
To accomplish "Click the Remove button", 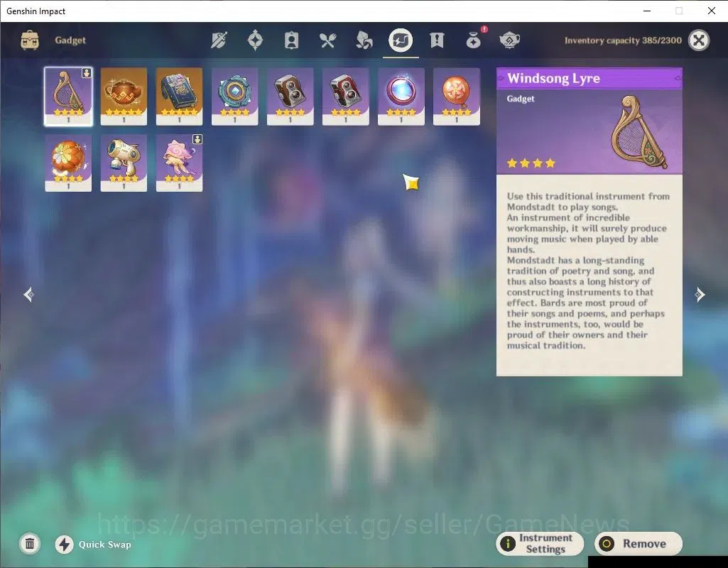I will click(x=639, y=543).
